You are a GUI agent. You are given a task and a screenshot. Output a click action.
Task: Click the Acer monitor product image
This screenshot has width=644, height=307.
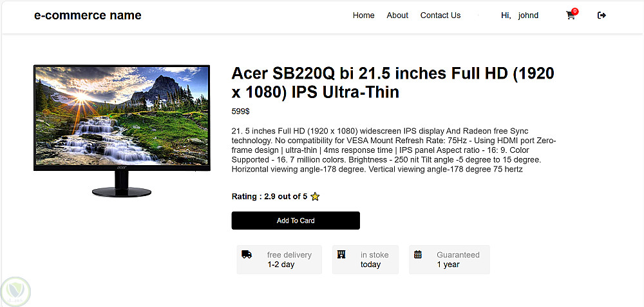click(122, 129)
